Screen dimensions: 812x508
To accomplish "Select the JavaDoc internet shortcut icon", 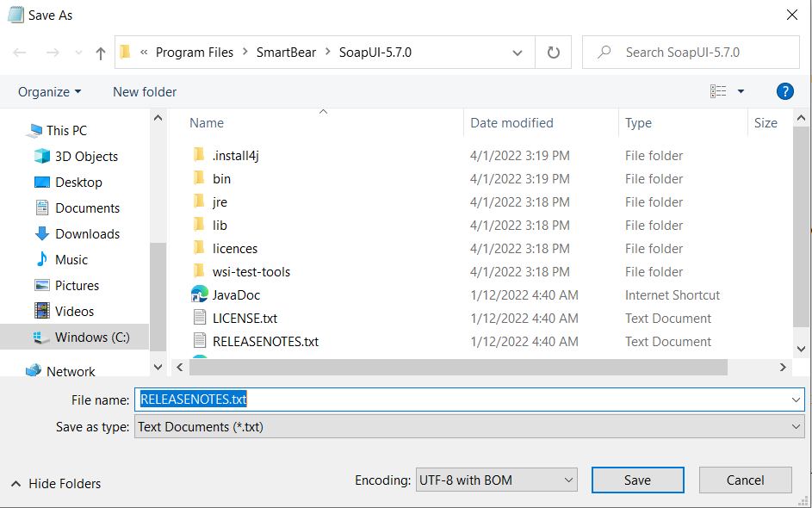I will pyautogui.click(x=200, y=294).
